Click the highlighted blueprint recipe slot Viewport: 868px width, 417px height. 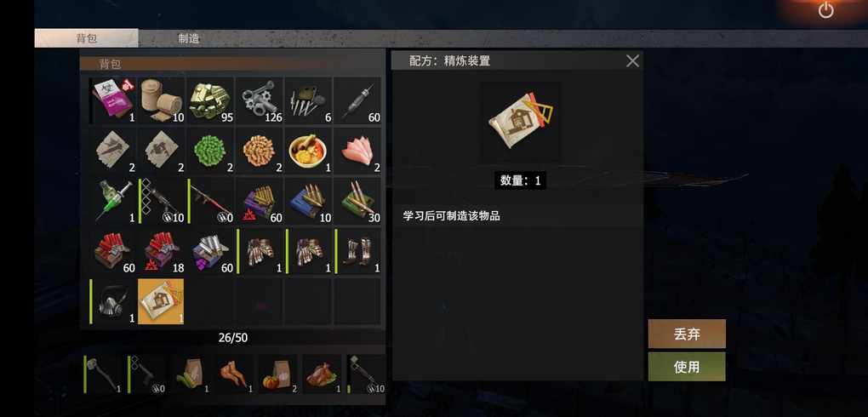click(x=161, y=301)
